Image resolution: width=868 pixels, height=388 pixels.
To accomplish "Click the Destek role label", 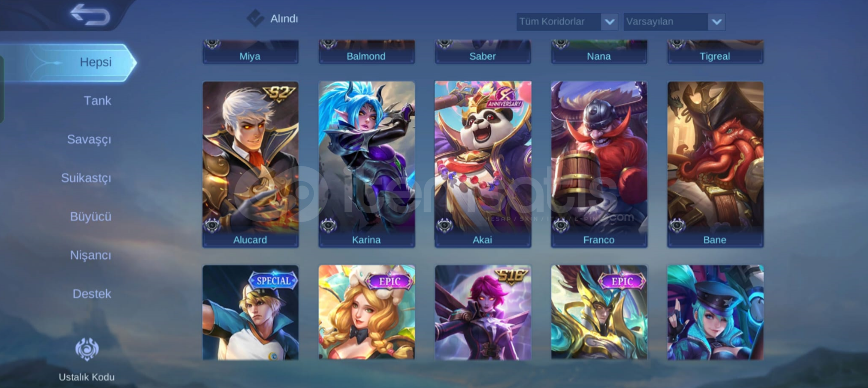I will click(92, 294).
